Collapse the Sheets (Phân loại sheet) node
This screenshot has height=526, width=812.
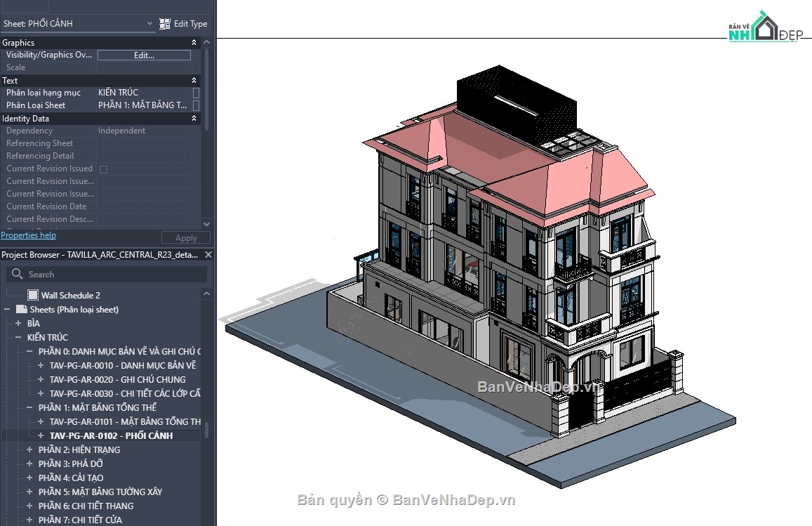point(7,310)
